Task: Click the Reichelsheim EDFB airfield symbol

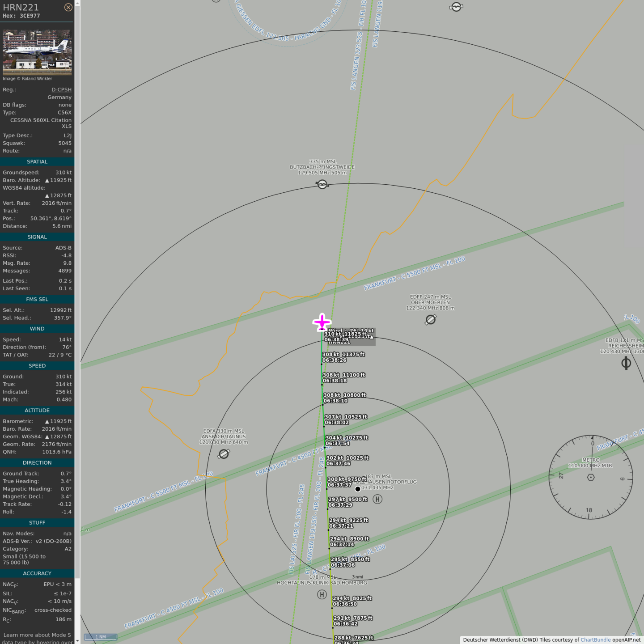Action: click(x=626, y=363)
